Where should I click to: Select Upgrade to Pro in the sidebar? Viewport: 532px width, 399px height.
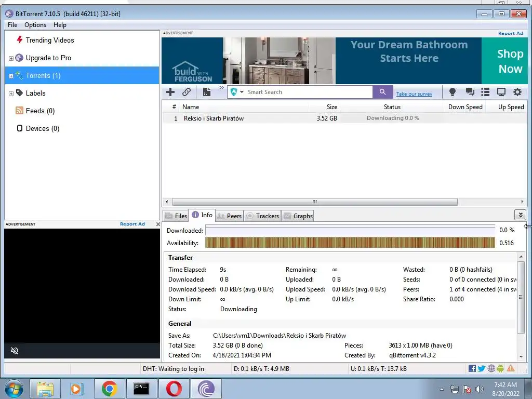tap(48, 58)
